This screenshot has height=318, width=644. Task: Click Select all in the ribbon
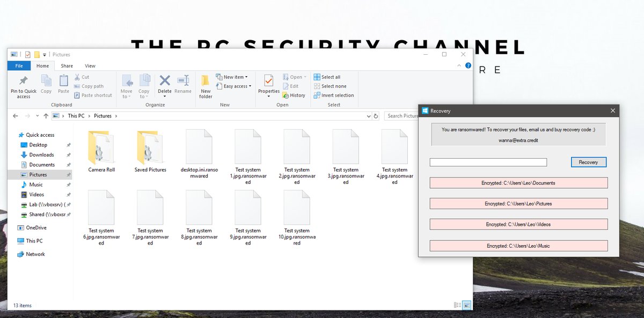[327, 77]
